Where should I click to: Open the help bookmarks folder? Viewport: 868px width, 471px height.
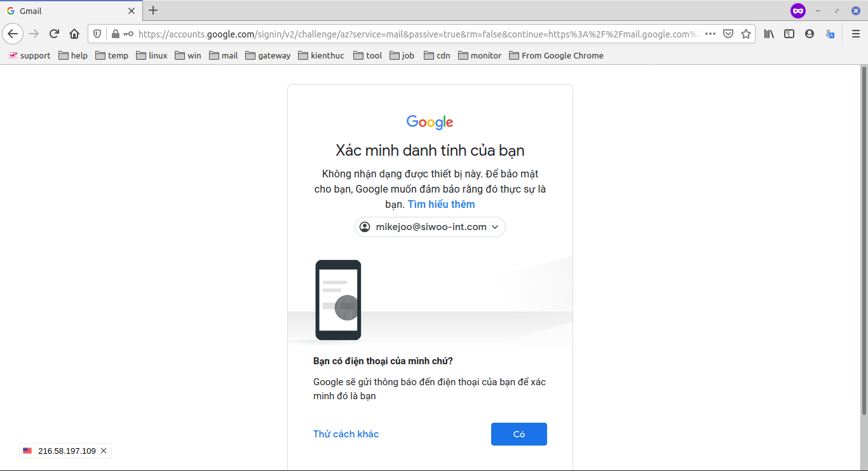coord(73,55)
